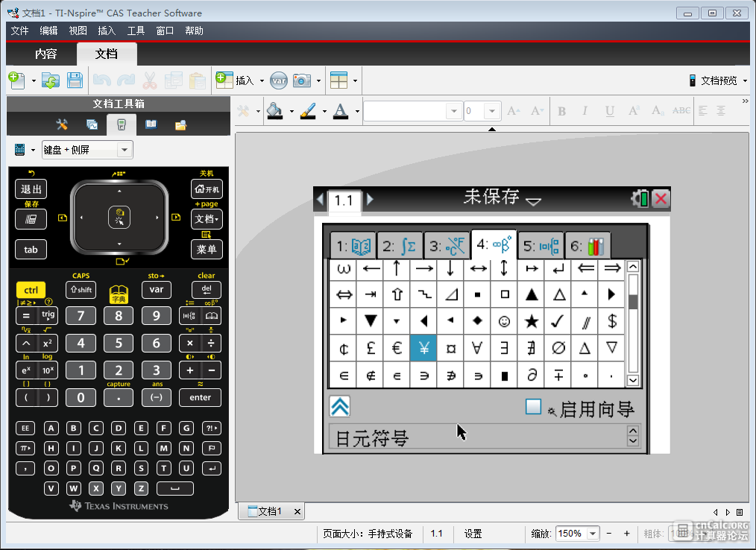Switch to the 内容 tab

pyautogui.click(x=45, y=54)
